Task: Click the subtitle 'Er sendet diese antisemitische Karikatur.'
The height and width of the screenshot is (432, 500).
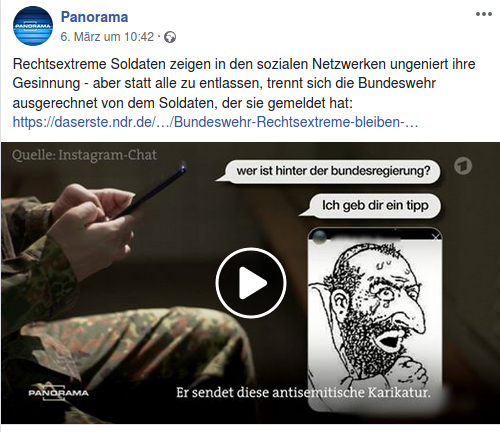Action: point(303,393)
